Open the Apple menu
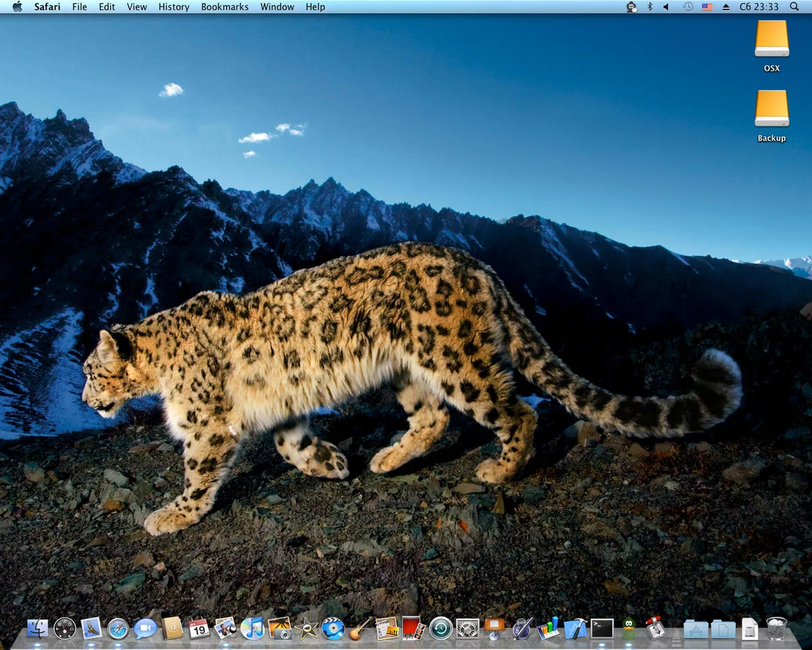This screenshot has height=650, width=812. click(x=18, y=7)
